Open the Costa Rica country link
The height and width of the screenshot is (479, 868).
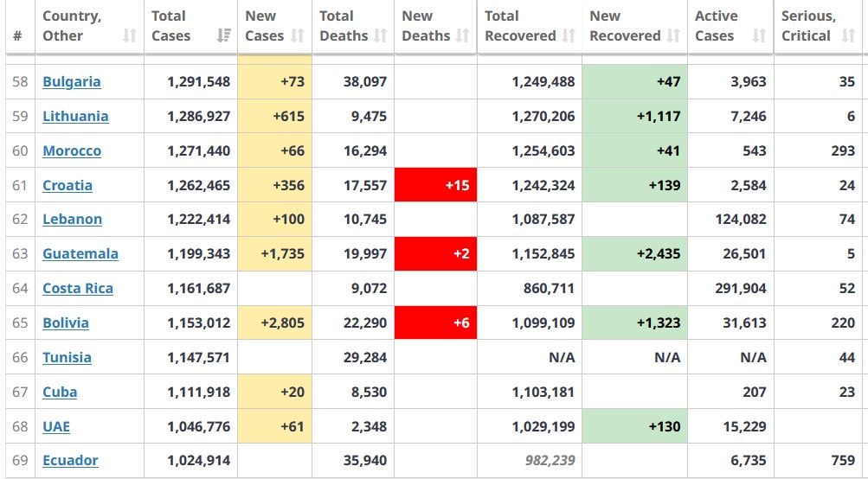(x=78, y=288)
